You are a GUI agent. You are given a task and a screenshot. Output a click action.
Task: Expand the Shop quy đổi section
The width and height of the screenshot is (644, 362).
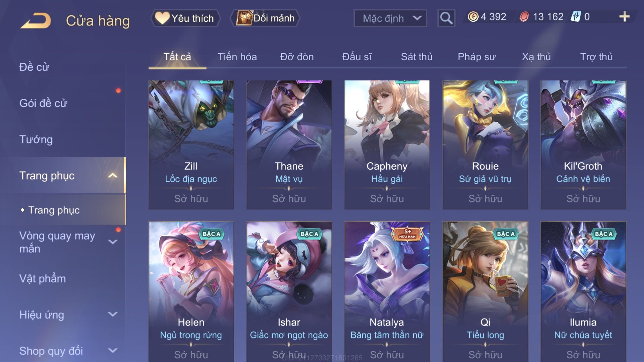click(113, 350)
